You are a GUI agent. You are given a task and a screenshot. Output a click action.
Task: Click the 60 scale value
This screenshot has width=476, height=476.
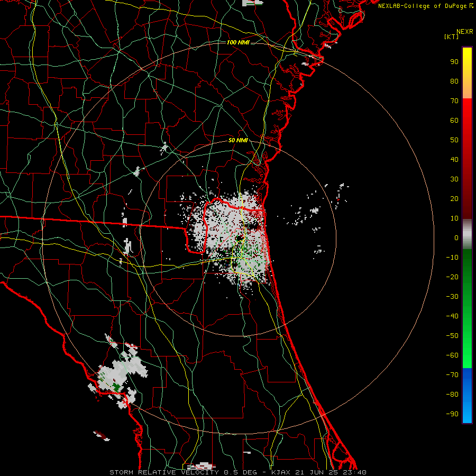click(x=454, y=121)
